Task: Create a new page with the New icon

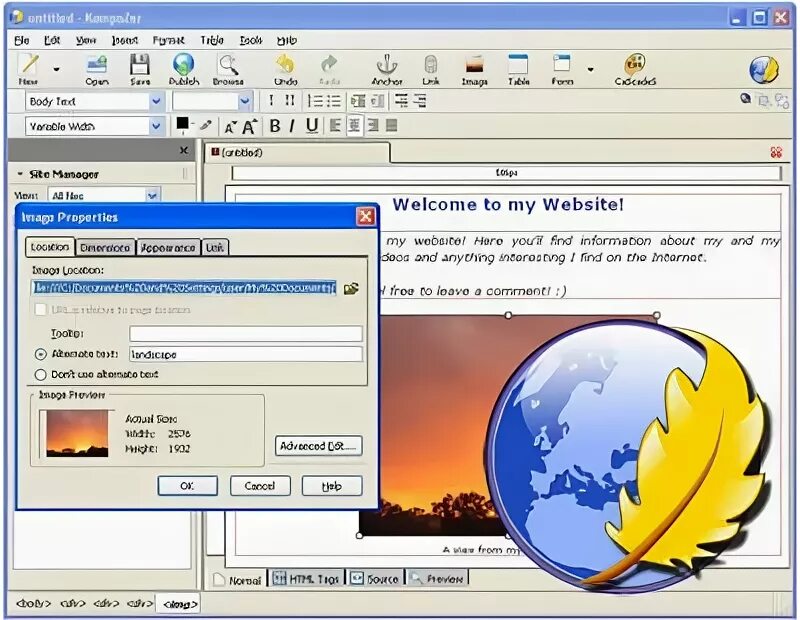Action: click(x=29, y=68)
